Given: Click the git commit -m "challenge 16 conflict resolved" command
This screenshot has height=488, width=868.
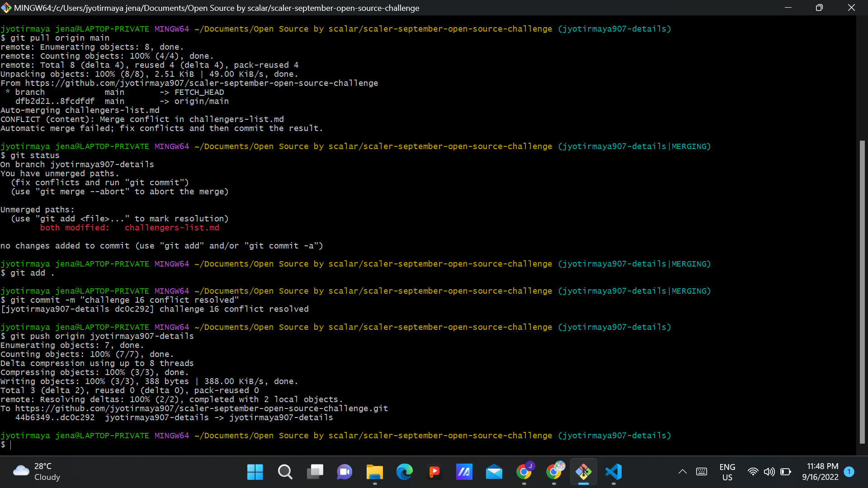Looking at the screenshot, I should [x=125, y=300].
